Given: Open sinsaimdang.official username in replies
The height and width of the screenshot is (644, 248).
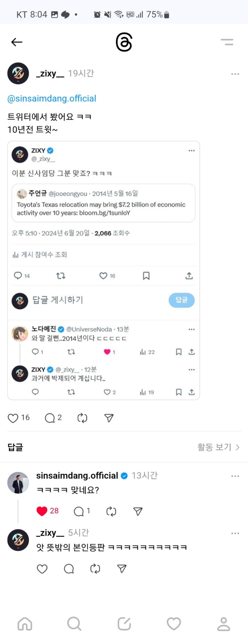Looking at the screenshot, I should 77,475.
